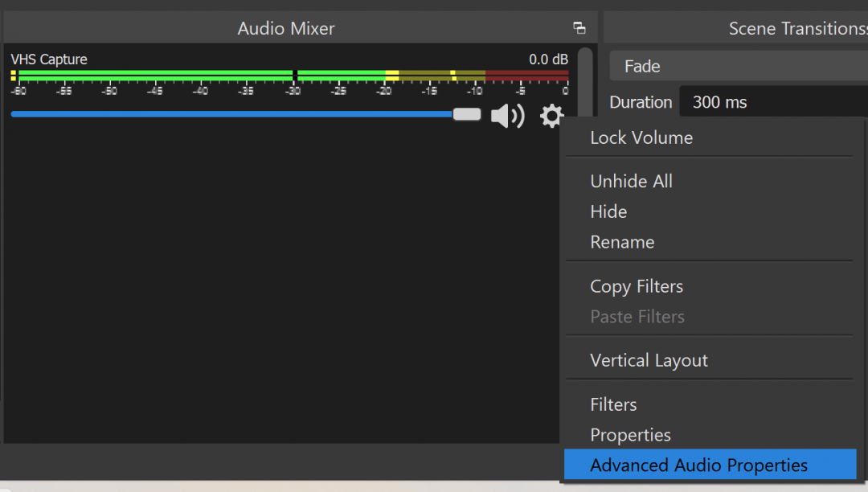The height and width of the screenshot is (492, 868).
Task: Open Properties for the audio source
Action: coord(630,434)
